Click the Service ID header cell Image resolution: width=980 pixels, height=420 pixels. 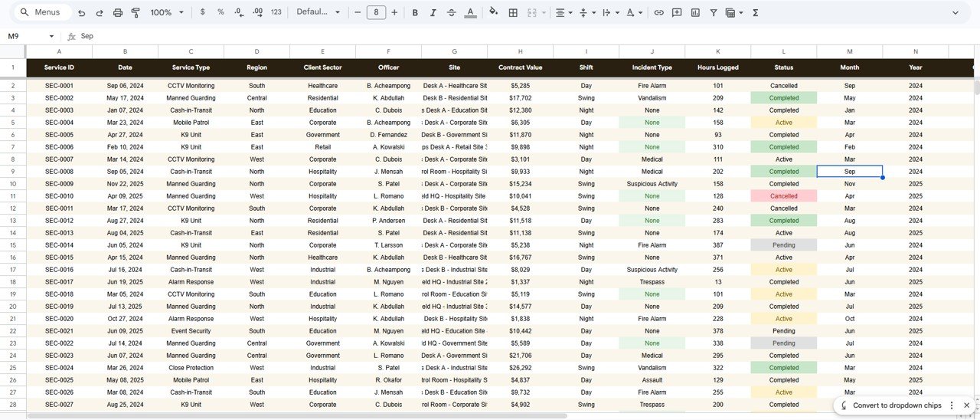pos(59,67)
